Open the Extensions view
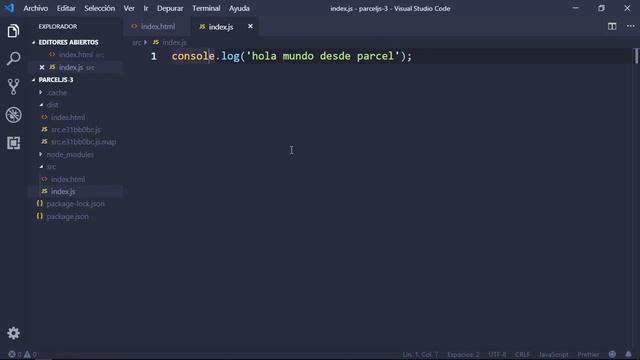640x360 pixels. [13, 143]
